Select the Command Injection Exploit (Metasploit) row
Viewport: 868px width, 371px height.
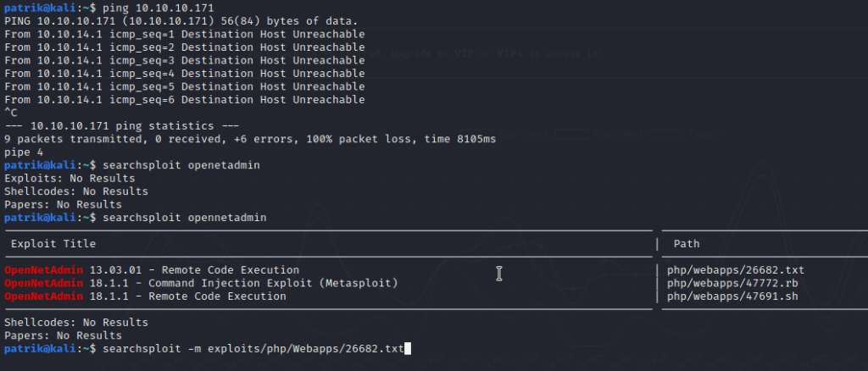201,283
